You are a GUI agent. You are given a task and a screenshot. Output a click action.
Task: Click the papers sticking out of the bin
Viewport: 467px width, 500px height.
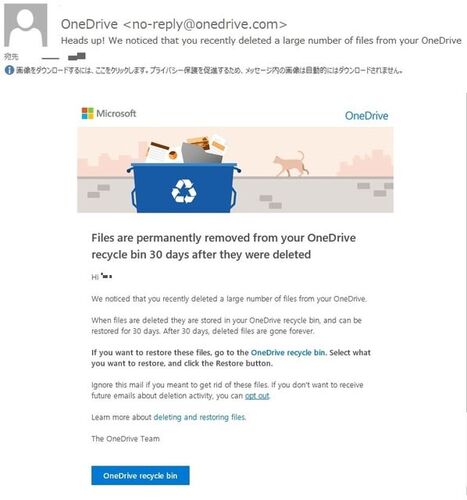(185, 149)
